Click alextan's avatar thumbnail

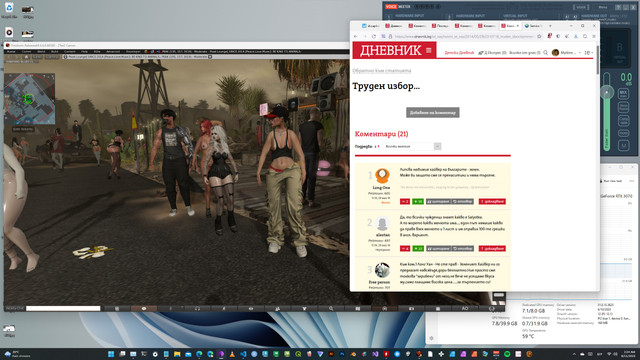(382, 224)
